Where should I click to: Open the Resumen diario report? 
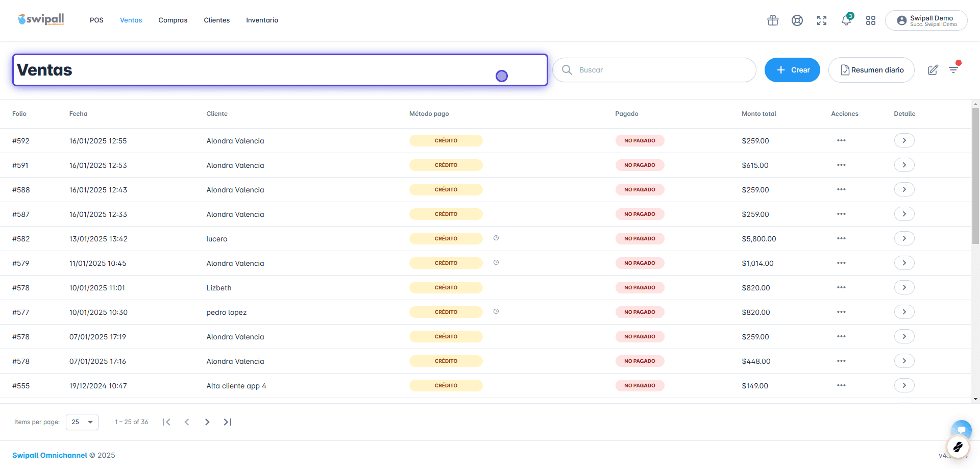[871, 70]
